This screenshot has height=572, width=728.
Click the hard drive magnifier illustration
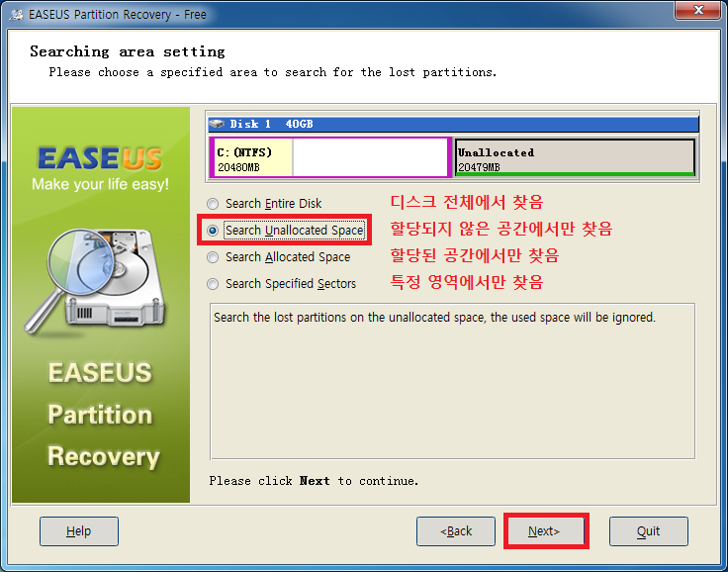(x=95, y=280)
